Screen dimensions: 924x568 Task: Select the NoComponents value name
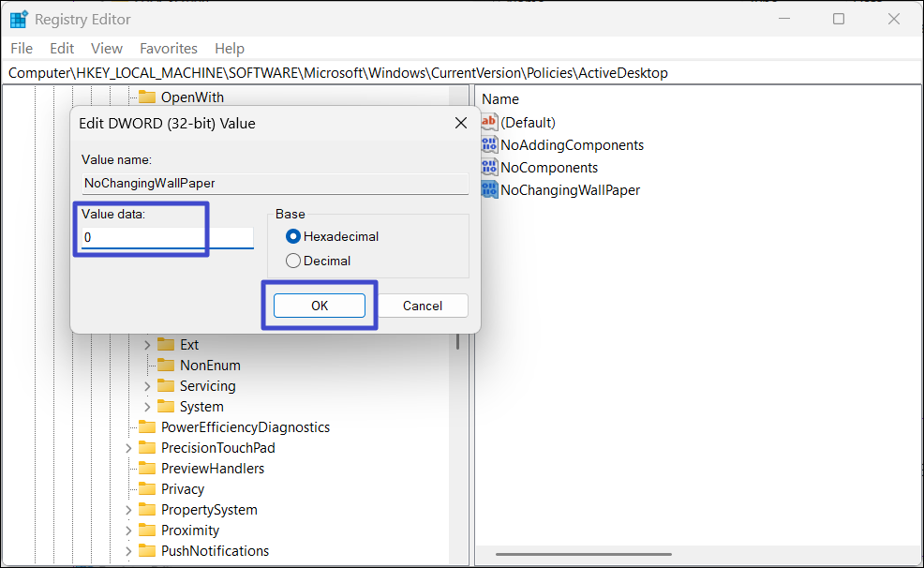(x=549, y=168)
